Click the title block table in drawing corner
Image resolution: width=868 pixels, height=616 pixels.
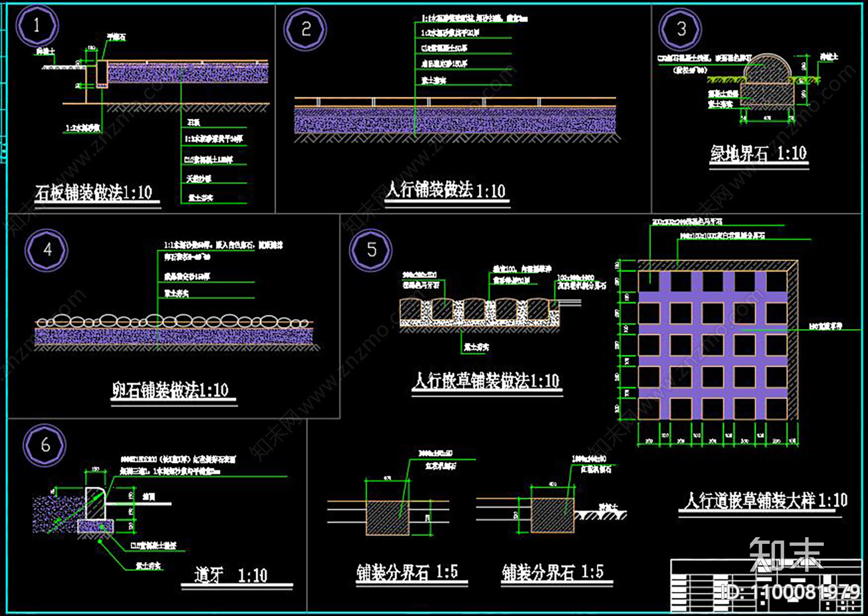click(766, 585)
